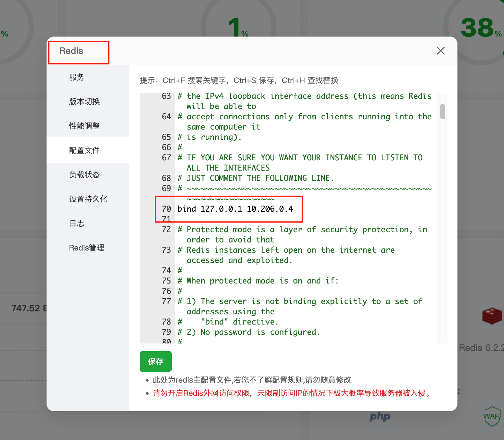Show the 日志 tab
This screenshot has width=504, height=440.
click(x=77, y=224)
